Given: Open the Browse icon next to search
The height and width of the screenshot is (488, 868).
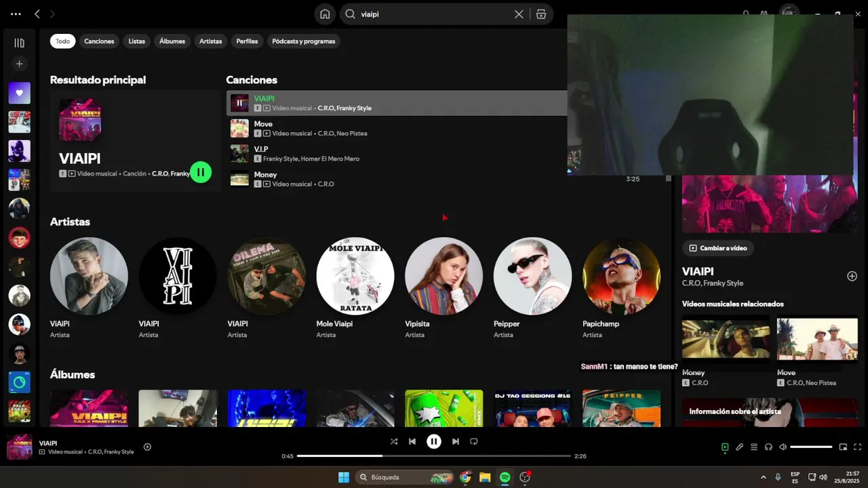Looking at the screenshot, I should click(x=540, y=14).
